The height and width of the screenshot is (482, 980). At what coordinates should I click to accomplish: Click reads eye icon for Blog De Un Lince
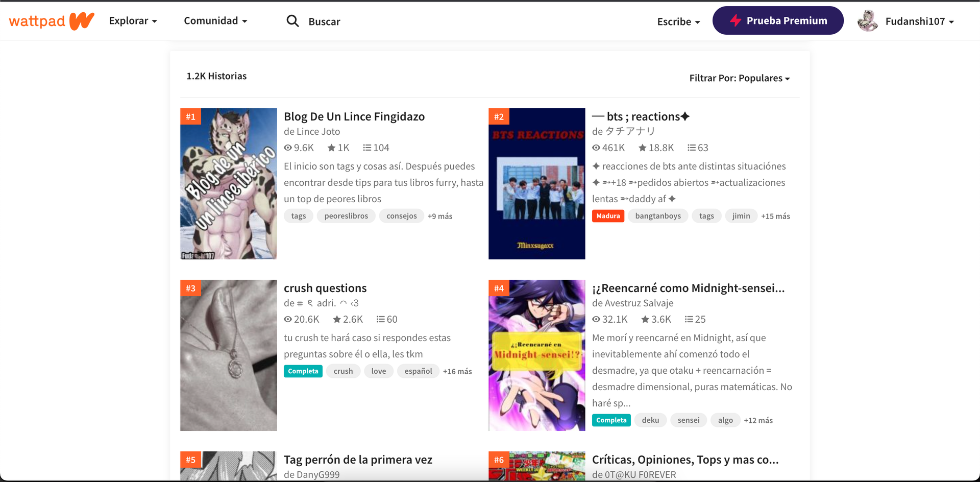[288, 148]
